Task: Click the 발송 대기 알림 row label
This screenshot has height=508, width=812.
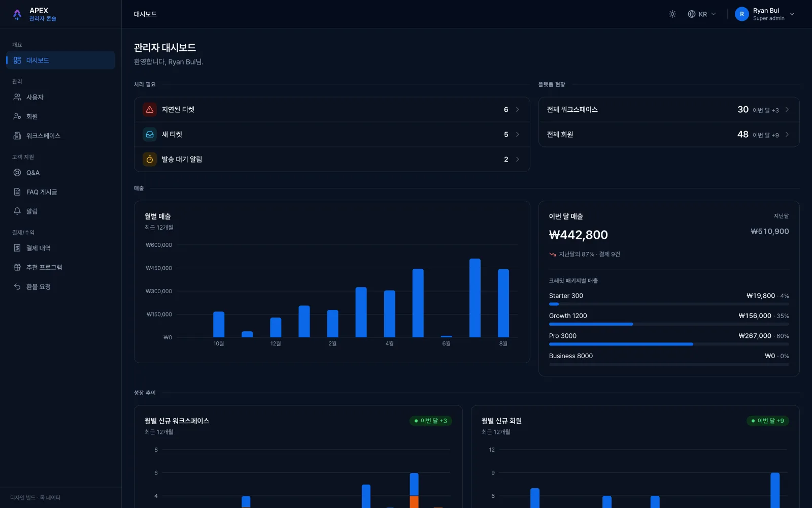Action: [x=182, y=160]
